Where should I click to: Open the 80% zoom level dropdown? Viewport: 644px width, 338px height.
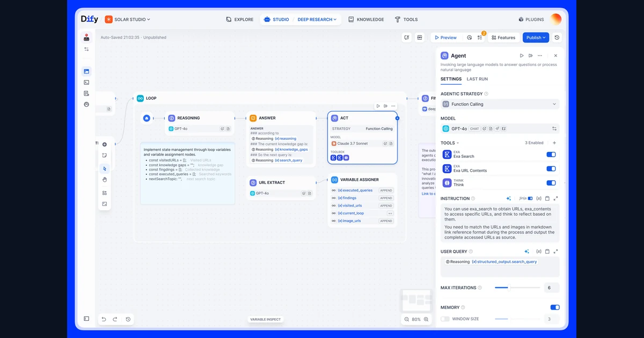coord(416,319)
